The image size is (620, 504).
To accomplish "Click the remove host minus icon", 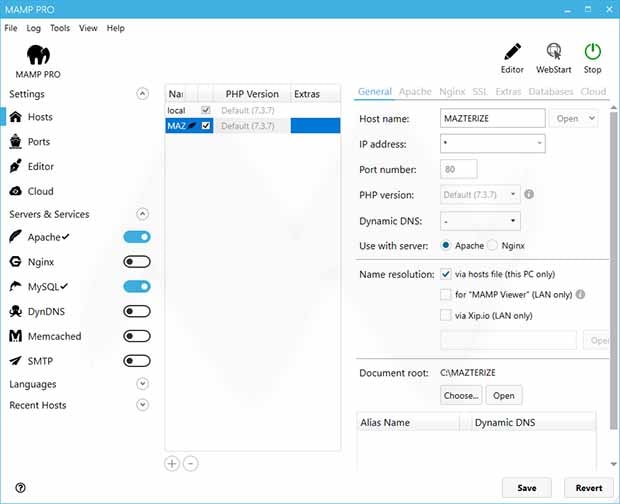I will click(190, 463).
